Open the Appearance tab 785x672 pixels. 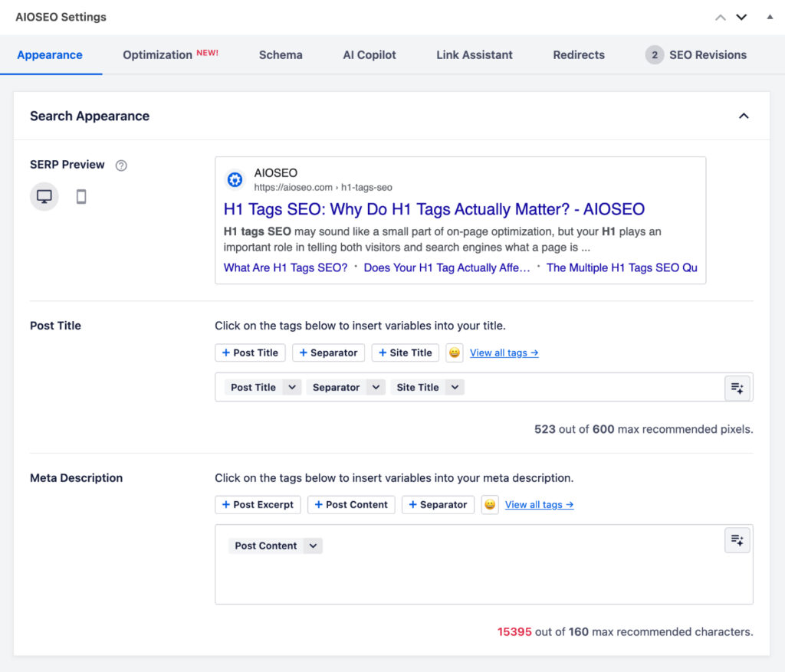[50, 55]
